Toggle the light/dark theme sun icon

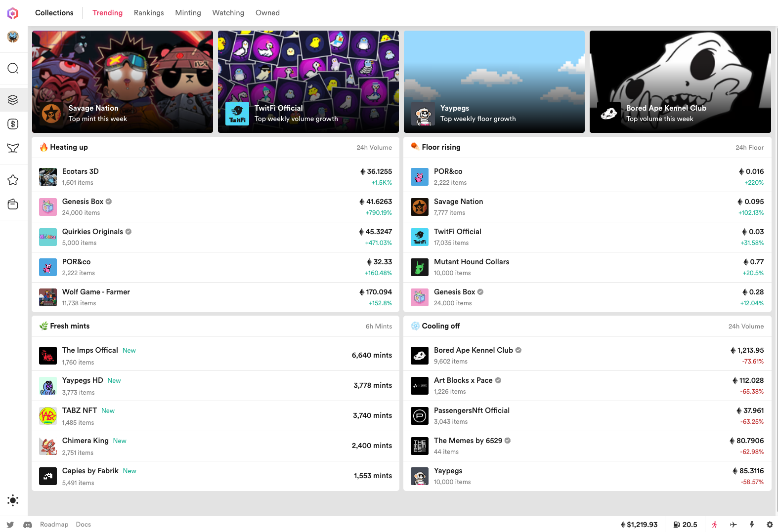click(x=13, y=500)
